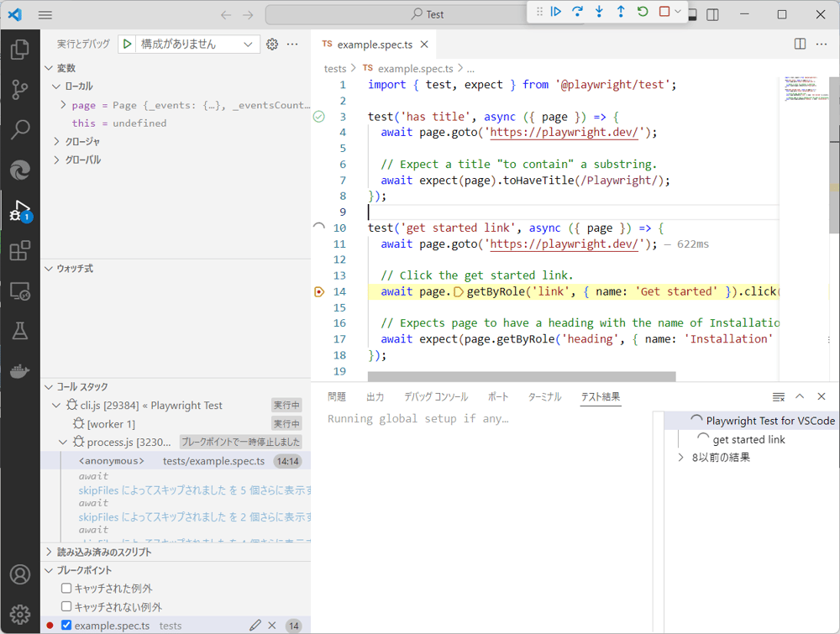Screen dimensions: 840x634
Task: Collapse the Breakpoints section
Action: pos(49,570)
